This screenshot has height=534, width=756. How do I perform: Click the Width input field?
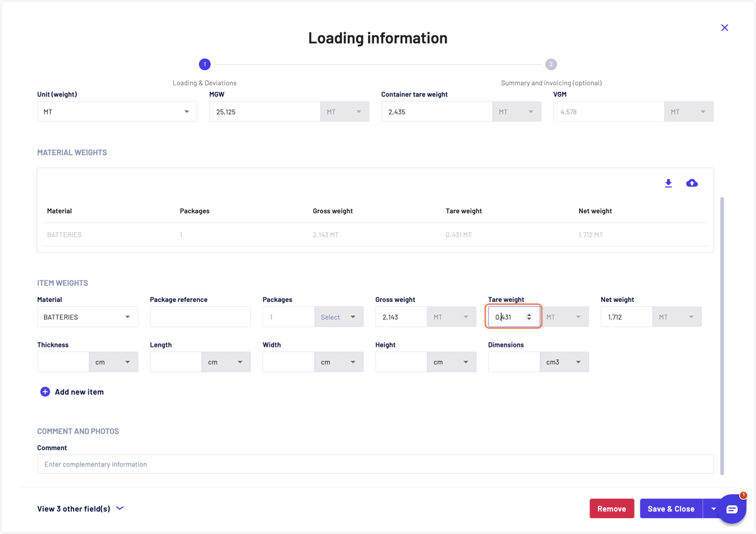289,362
